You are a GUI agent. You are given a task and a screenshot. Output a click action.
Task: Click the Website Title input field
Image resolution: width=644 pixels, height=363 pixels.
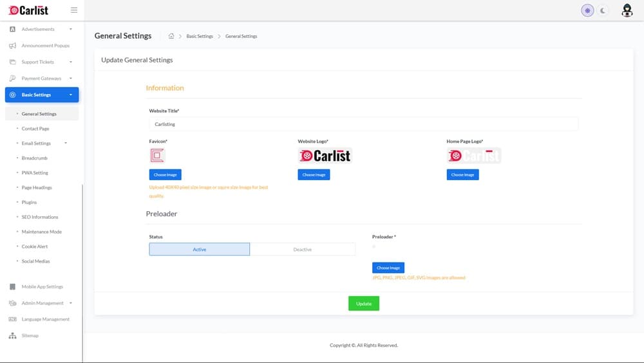tap(363, 124)
